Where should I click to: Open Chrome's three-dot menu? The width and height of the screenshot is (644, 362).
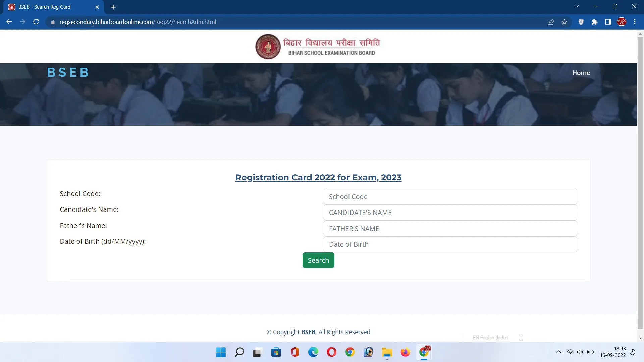pyautogui.click(x=635, y=22)
